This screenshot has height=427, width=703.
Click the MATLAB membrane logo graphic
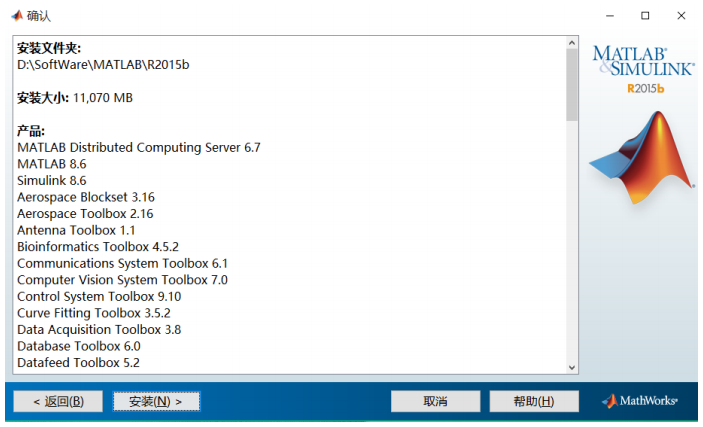coord(642,158)
